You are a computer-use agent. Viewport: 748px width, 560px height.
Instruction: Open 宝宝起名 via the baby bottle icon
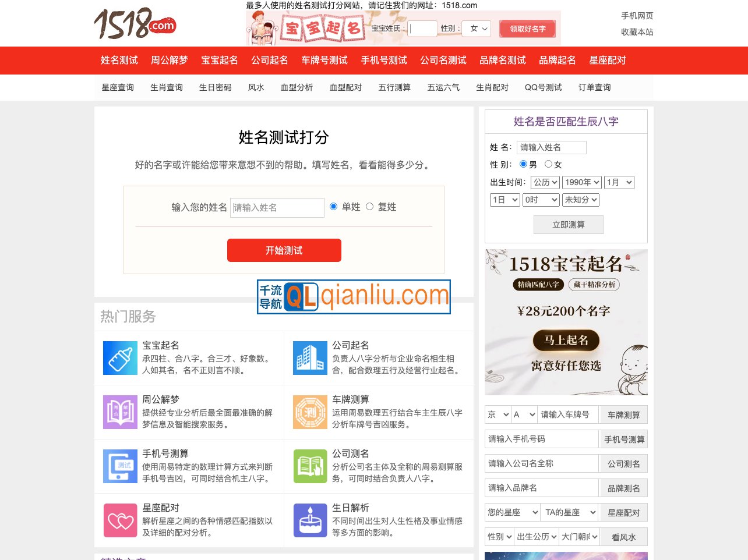pyautogui.click(x=120, y=357)
